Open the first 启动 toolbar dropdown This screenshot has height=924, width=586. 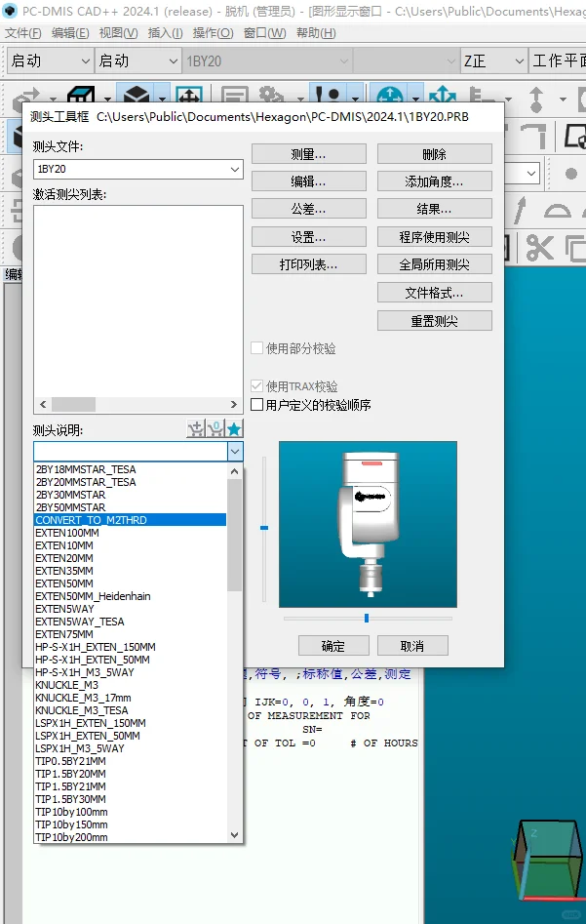pos(50,60)
